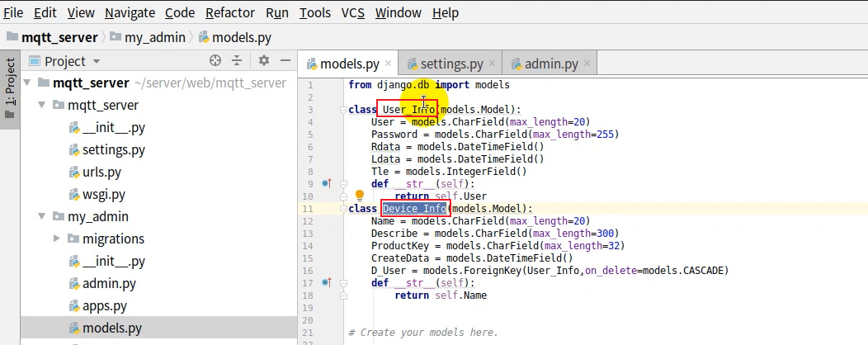Select models.py in project tree
This screenshot has width=868, height=345.
tap(105, 328)
